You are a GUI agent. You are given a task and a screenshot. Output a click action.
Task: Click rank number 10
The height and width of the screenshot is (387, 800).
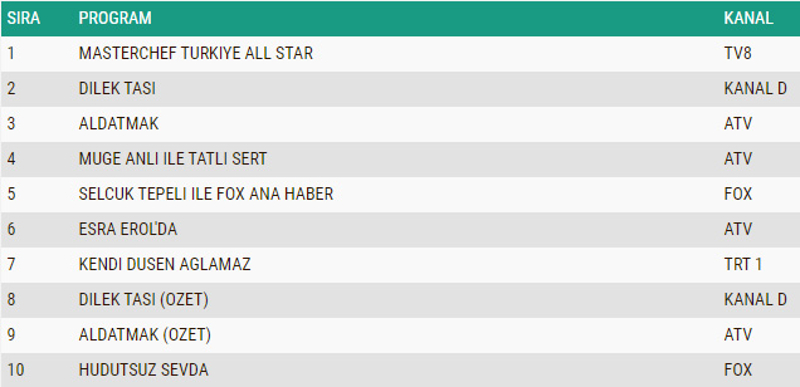[16, 370]
